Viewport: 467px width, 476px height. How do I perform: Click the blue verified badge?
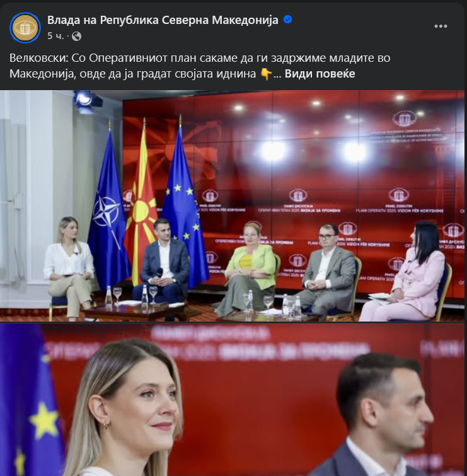(287, 20)
